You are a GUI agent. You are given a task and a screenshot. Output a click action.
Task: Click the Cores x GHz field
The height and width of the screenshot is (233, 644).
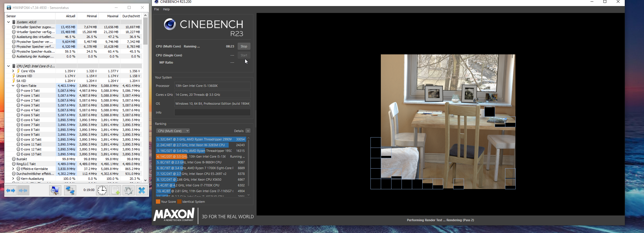(212, 95)
